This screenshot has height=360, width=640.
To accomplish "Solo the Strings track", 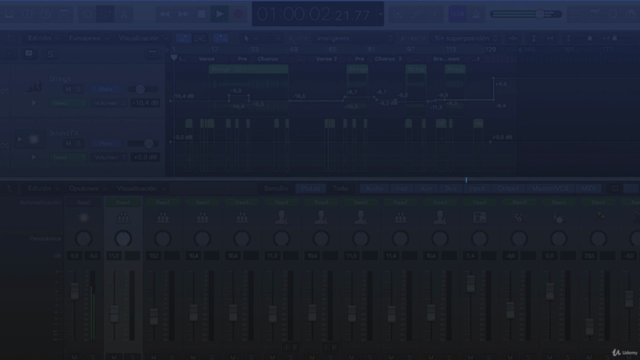I will [78, 89].
